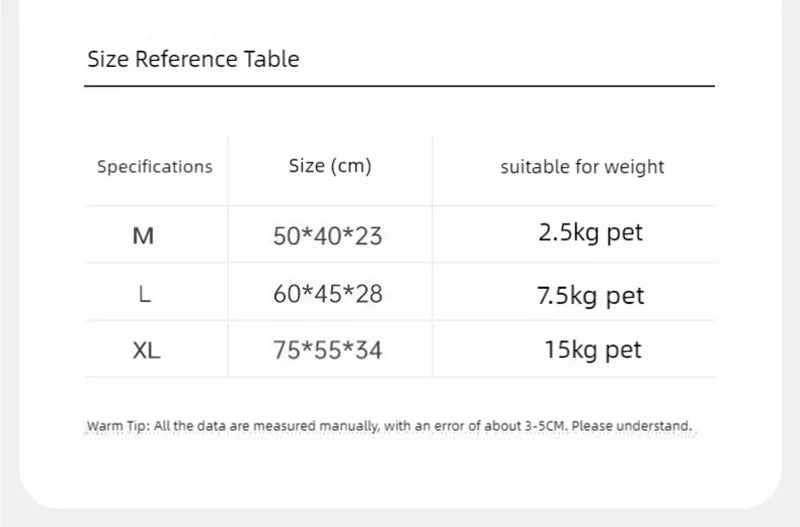Click the 50*40*23 size value
Screen dimensions: 800x527
coord(328,236)
